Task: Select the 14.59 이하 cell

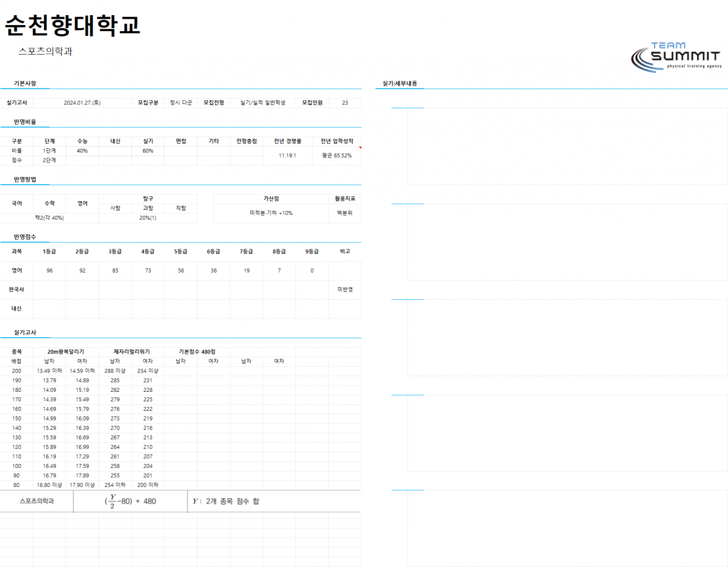Action: (x=82, y=371)
